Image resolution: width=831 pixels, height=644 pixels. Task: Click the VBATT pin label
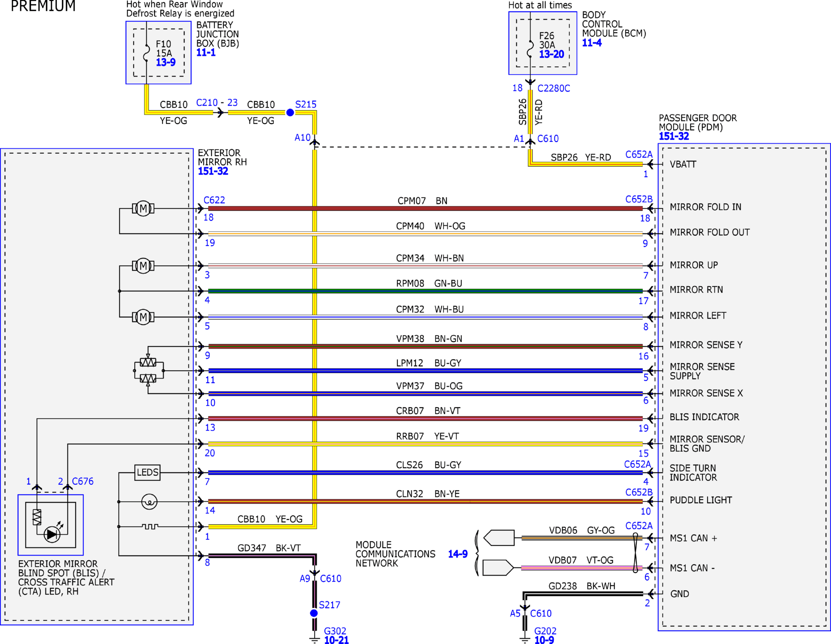pyautogui.click(x=683, y=164)
